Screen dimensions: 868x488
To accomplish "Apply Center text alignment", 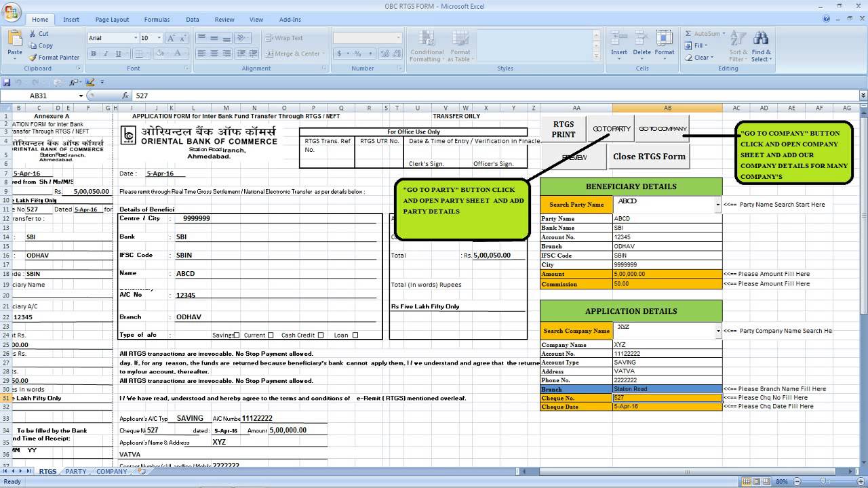I will (x=214, y=54).
